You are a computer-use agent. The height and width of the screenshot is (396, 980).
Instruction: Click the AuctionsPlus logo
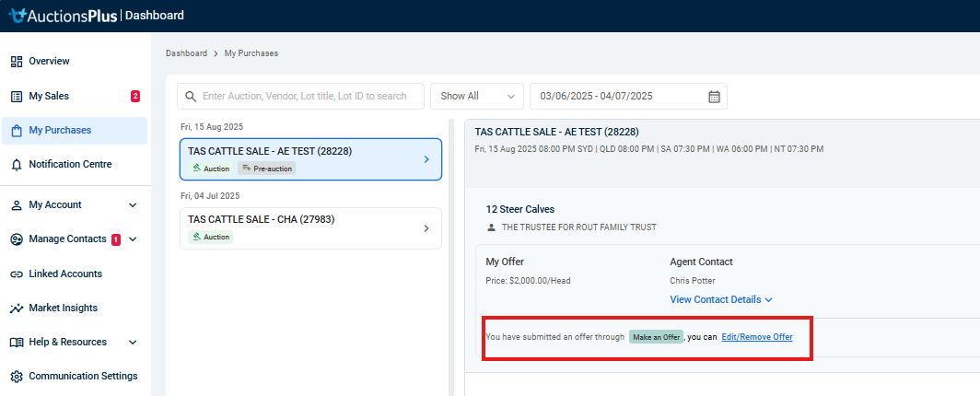click(x=63, y=16)
